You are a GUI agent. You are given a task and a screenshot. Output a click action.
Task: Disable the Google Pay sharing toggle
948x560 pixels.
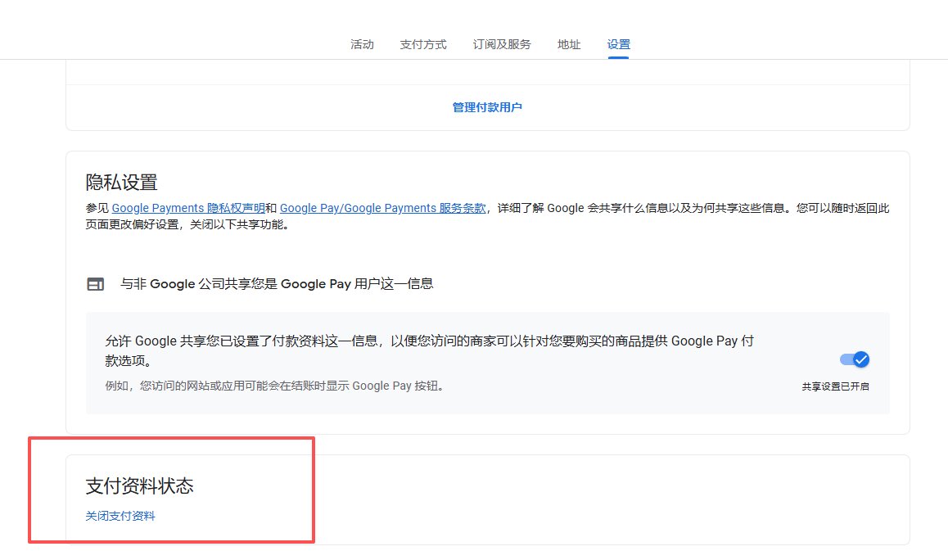click(854, 359)
